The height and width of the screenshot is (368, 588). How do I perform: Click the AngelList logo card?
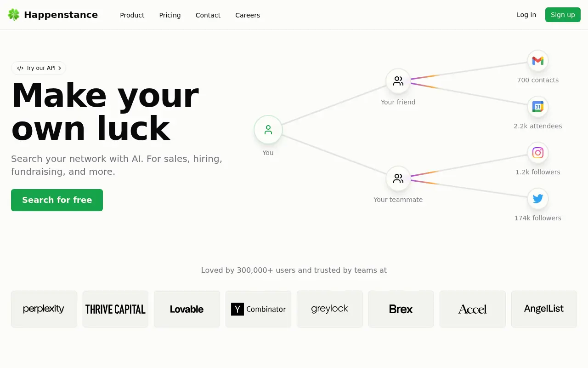pyautogui.click(x=544, y=309)
